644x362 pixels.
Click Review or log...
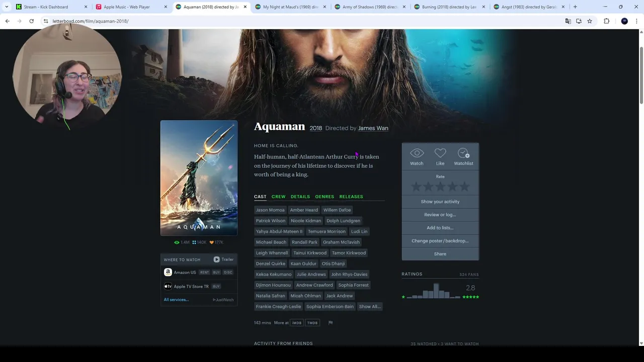[x=440, y=215]
